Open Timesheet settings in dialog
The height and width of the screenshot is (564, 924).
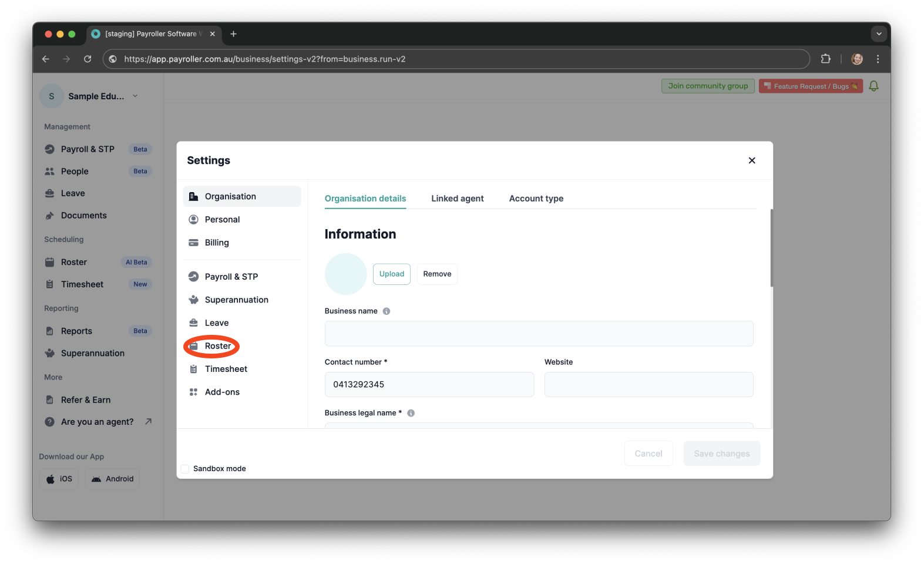point(242,369)
